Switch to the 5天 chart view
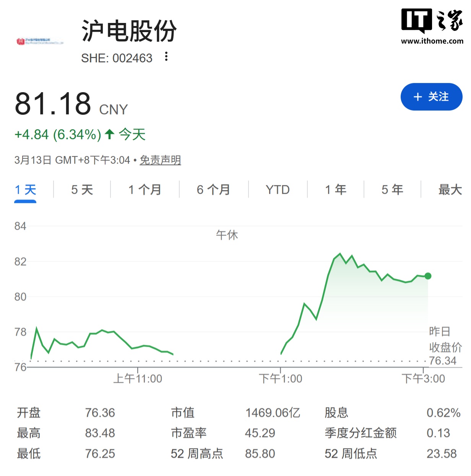The width and height of the screenshot is (471, 476). [x=81, y=189]
